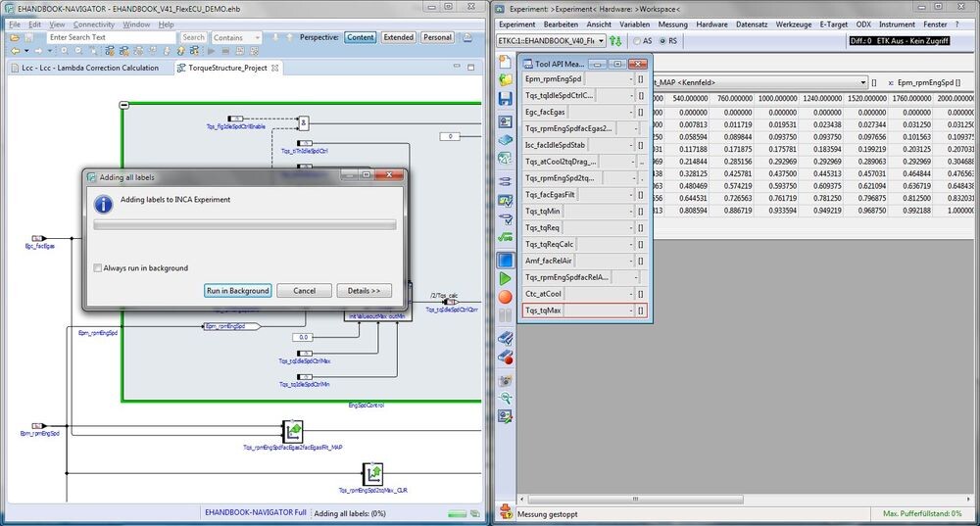The width and height of the screenshot is (980, 526).
Task: Select the RS radio button in INCA
Action: (x=663, y=41)
